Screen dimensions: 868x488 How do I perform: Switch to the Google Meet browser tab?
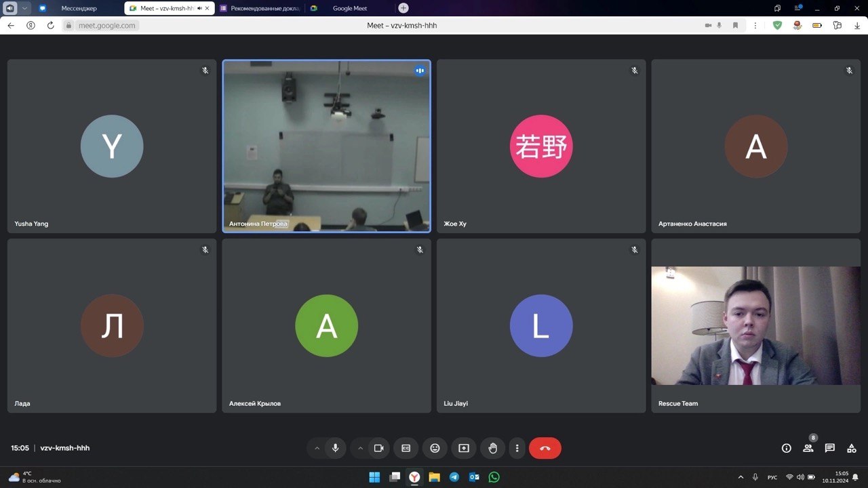pyautogui.click(x=351, y=8)
